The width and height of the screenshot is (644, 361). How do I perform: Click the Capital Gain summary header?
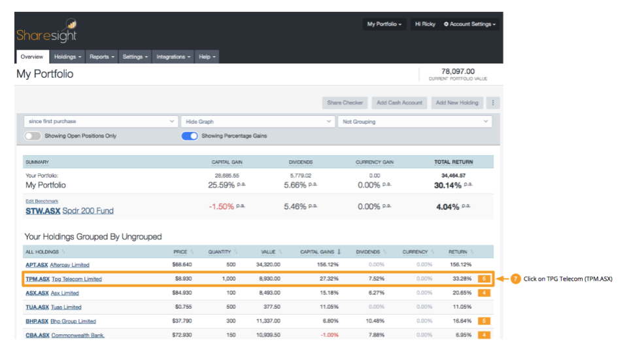coord(227,162)
